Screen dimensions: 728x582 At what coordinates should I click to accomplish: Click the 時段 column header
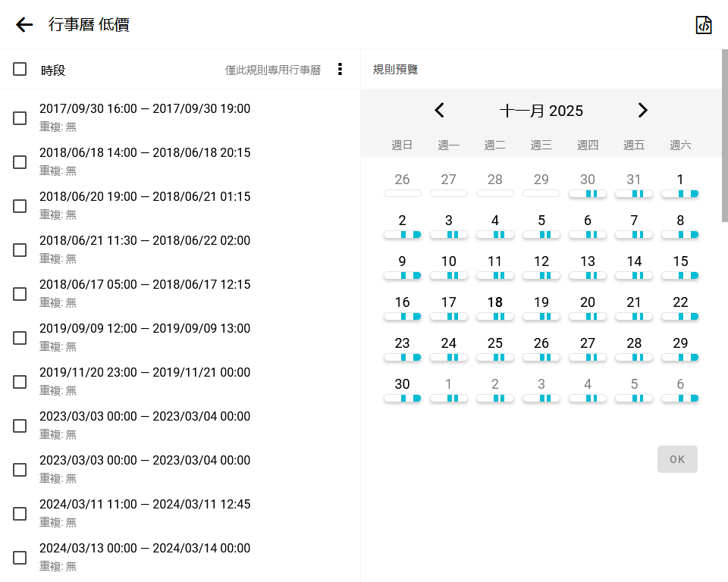53,70
